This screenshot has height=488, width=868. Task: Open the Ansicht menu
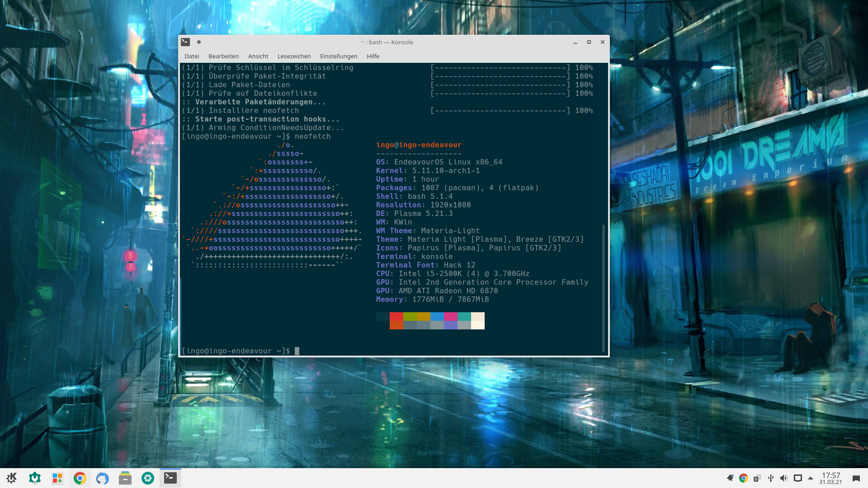pyautogui.click(x=258, y=56)
